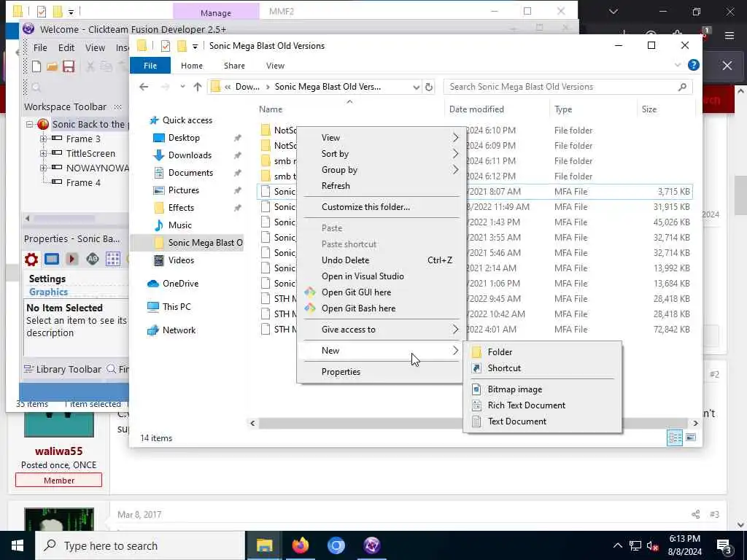Click the Explorer horizontal scrollbar
This screenshot has height=560, width=747.
[473, 424]
